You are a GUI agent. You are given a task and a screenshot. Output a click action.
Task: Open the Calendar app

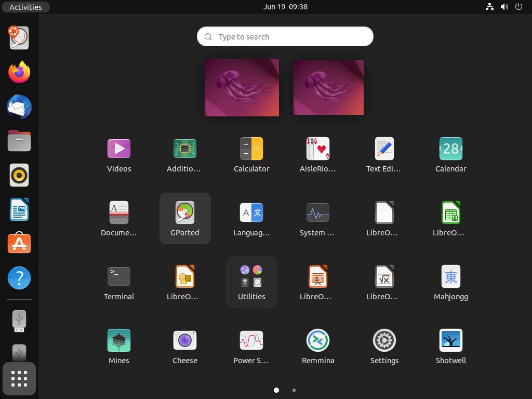[450, 154]
